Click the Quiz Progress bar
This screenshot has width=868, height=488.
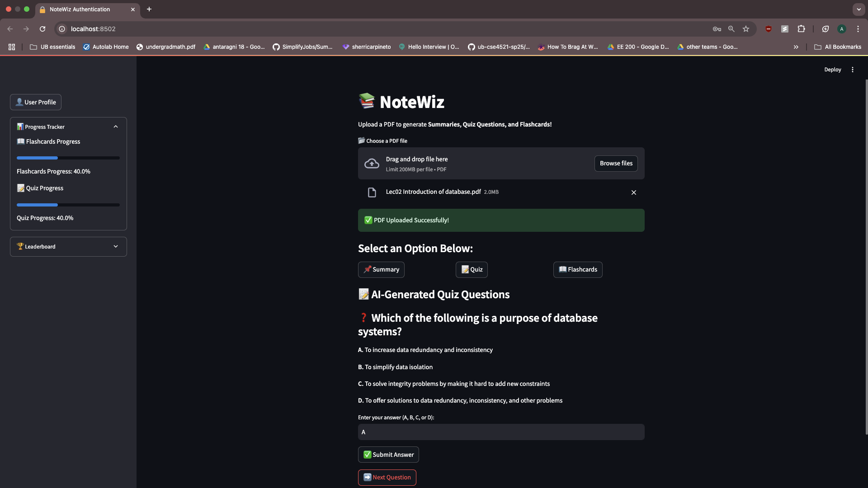tap(68, 205)
